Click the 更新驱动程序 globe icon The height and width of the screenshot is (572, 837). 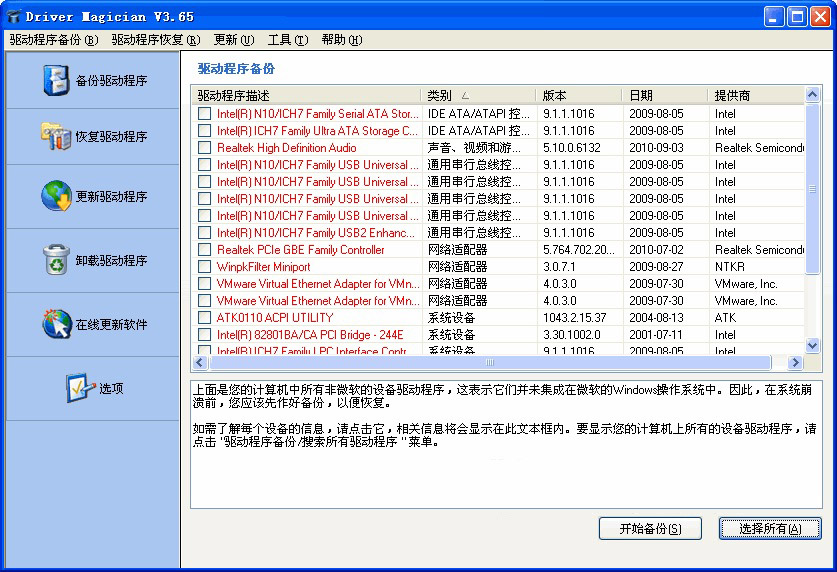[56, 196]
